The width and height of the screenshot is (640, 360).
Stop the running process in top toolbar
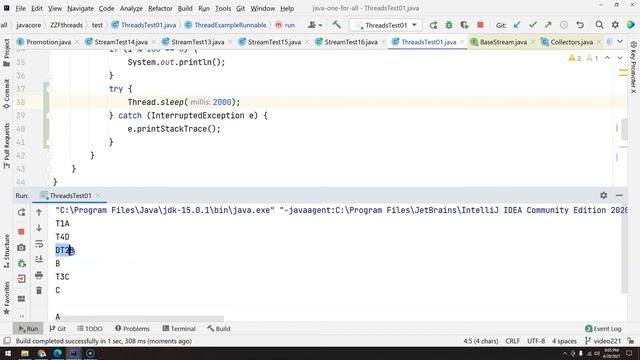click(480, 25)
